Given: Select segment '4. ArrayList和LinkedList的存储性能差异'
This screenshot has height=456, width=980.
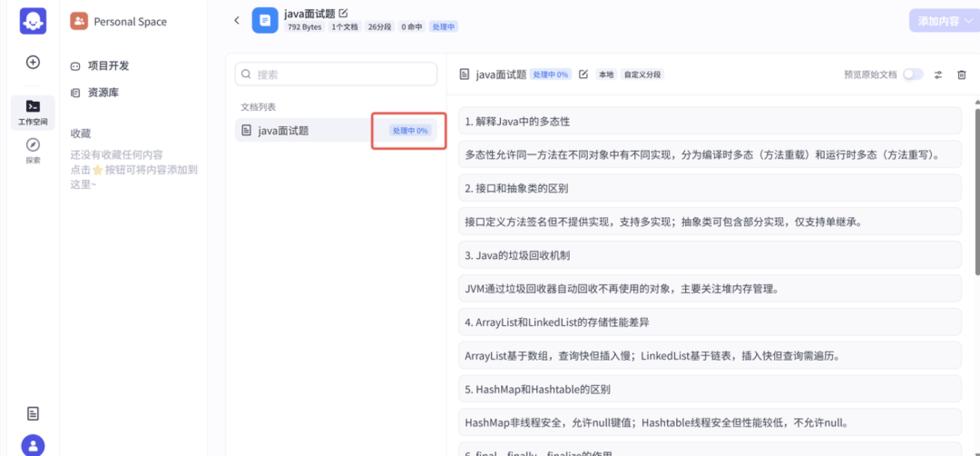Looking at the screenshot, I should pos(710,322).
